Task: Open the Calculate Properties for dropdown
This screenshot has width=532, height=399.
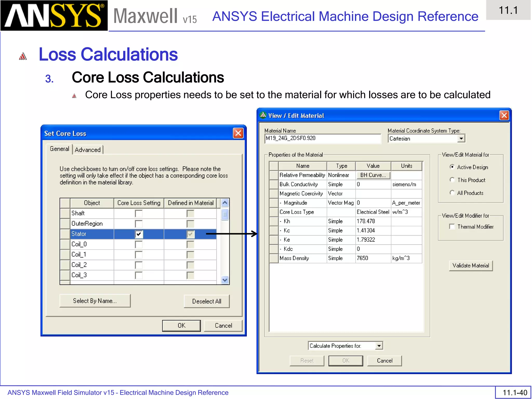Action: pyautogui.click(x=379, y=346)
